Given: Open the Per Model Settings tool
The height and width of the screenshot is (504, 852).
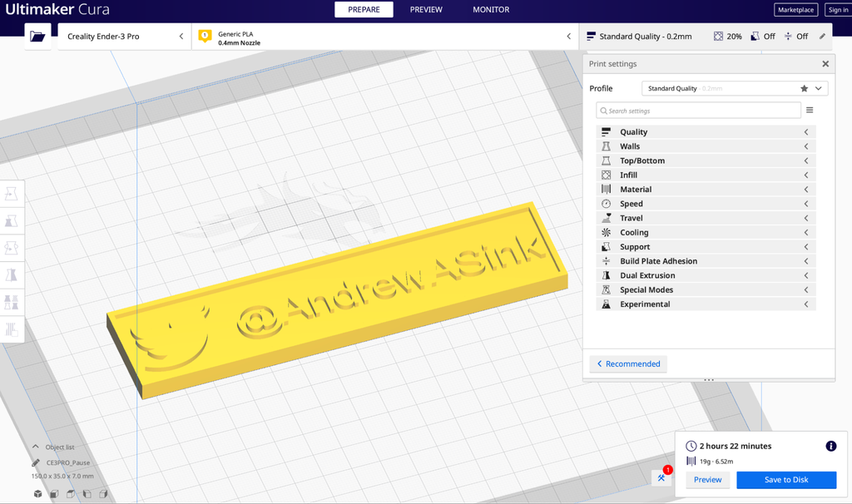Looking at the screenshot, I should click(12, 302).
